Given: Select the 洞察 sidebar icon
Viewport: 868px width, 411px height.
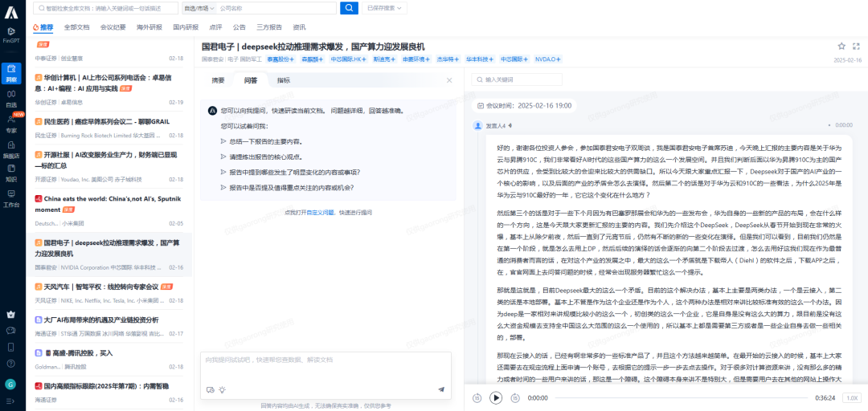Looking at the screenshot, I should (11, 74).
